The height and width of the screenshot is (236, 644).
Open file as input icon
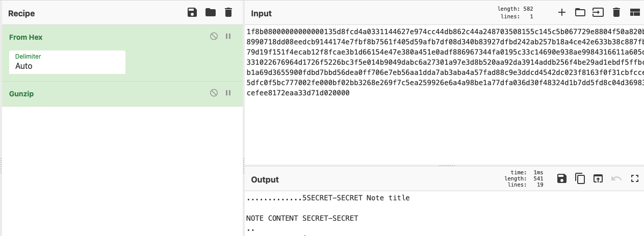click(x=598, y=12)
